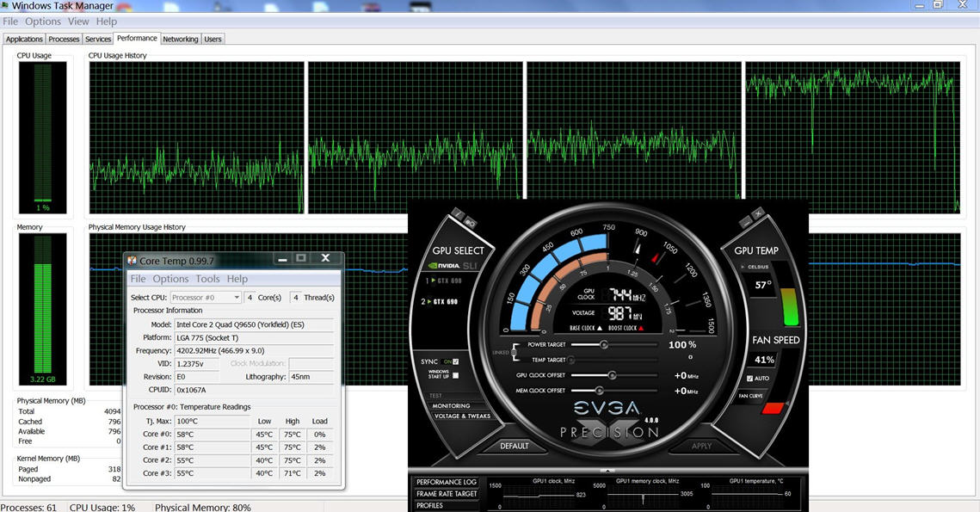Viewport: 980px width, 512px height.
Task: Click the Platform field LGA 775 (Socket T)
Action: coord(253,337)
